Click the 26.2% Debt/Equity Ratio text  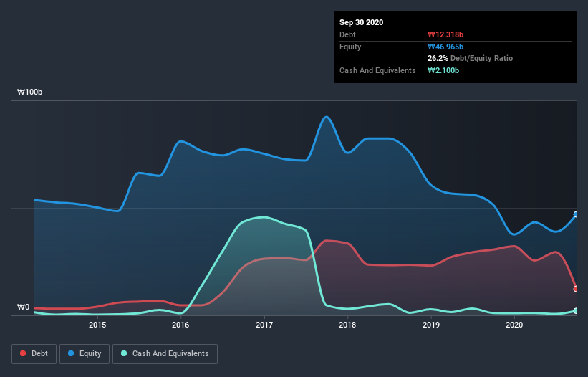470,58
